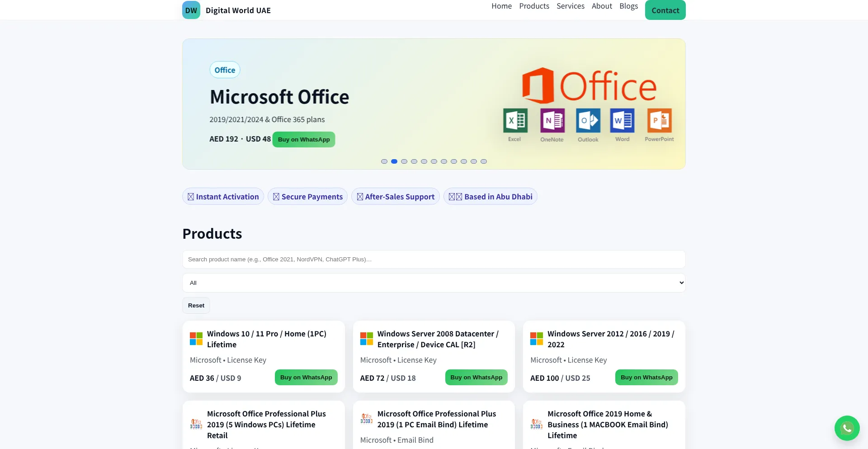Click the Instant Activation badge
The image size is (868, 449).
[223, 197]
